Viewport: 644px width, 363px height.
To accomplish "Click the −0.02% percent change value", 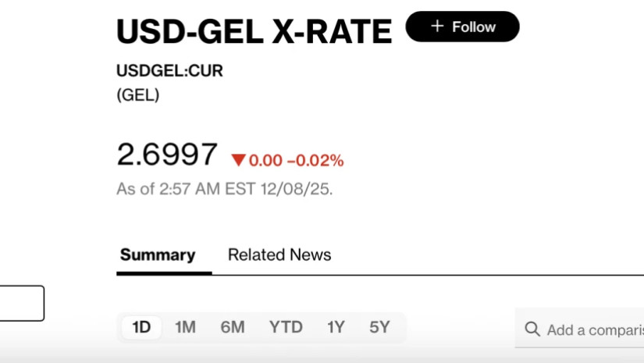I will pos(315,161).
